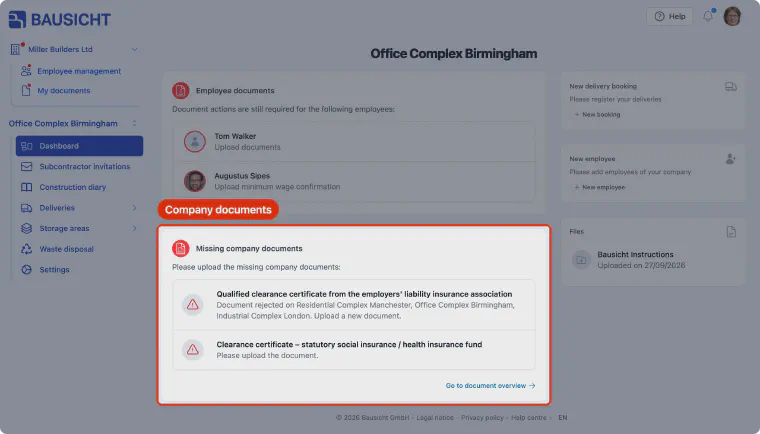This screenshot has width=760, height=434.
Task: Open the Office Complex Birmingham project switcher
Action: [73, 123]
